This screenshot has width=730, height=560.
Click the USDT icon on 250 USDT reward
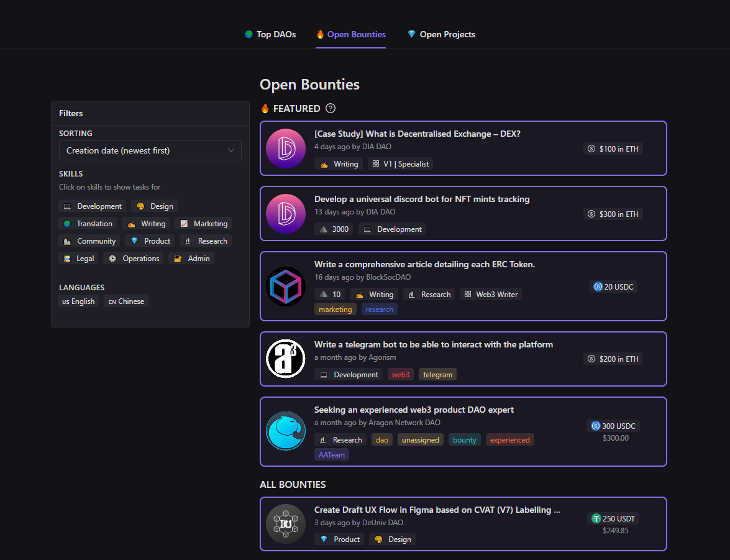coord(596,518)
